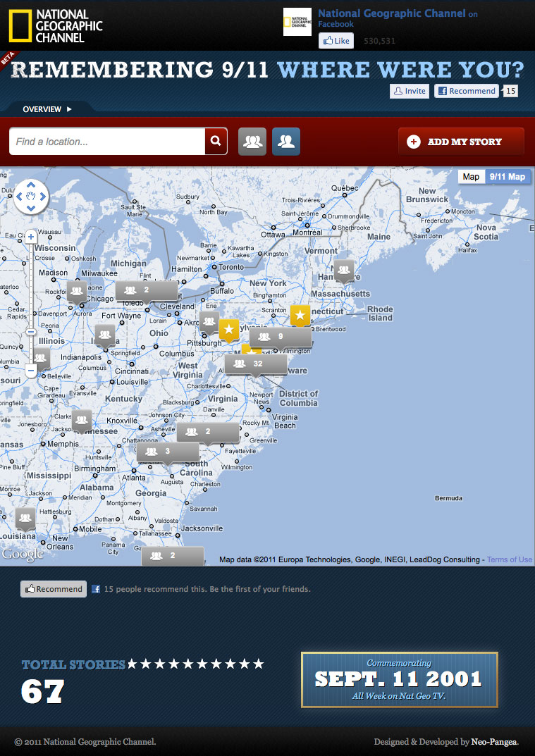
Task: Open story marker in Louisiana
Action: point(25,519)
